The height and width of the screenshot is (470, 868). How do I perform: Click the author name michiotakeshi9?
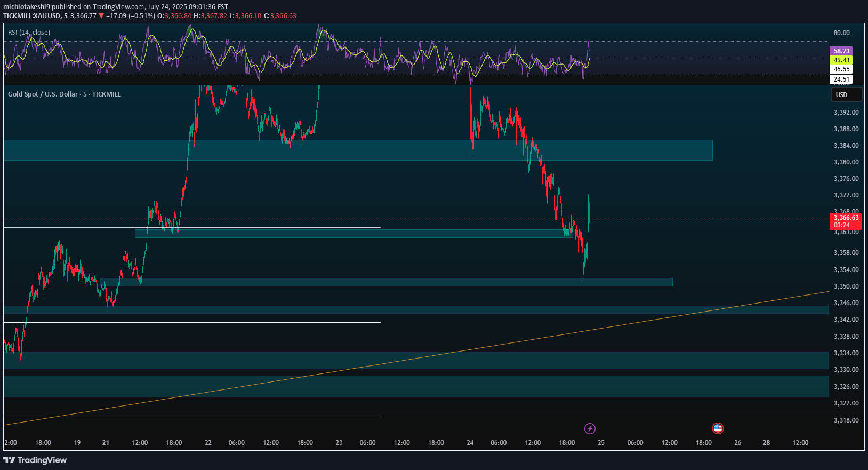tap(27, 7)
